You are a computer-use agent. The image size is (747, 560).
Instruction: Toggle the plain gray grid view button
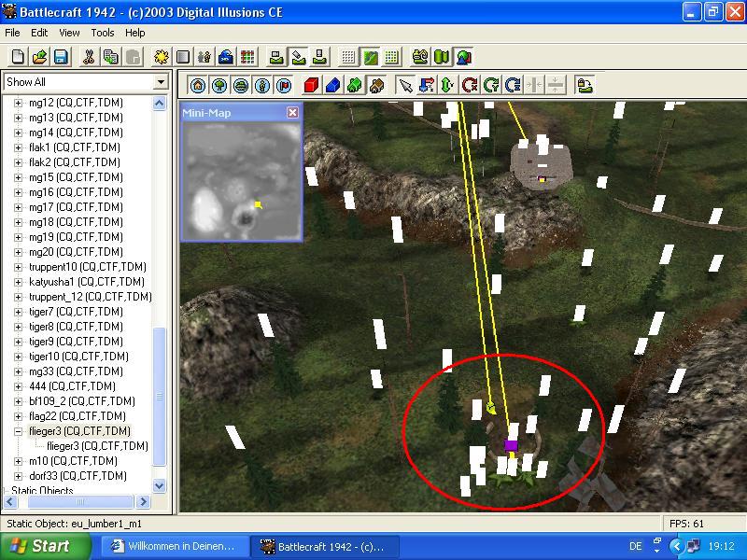(x=348, y=57)
